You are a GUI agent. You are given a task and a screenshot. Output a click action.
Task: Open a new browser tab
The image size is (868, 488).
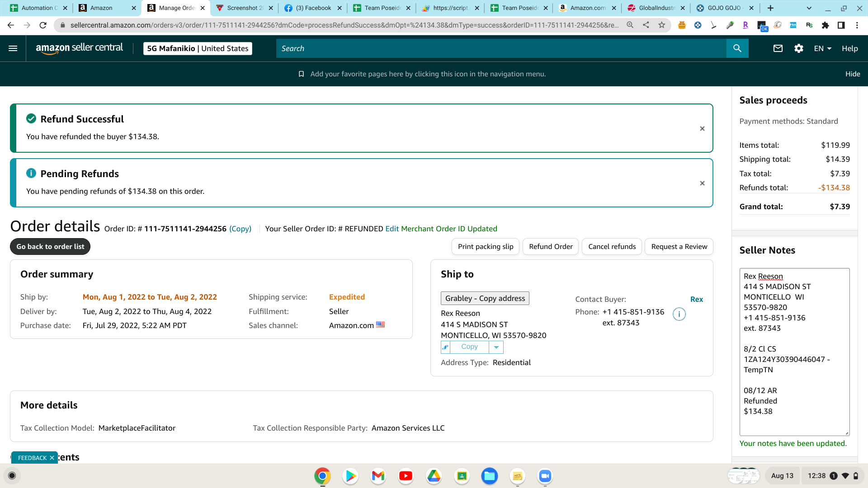770,8
